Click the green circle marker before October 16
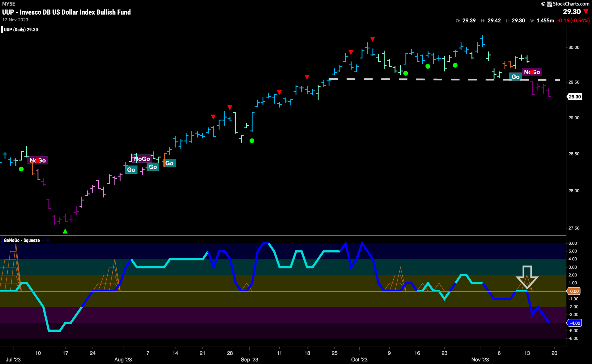 [406, 73]
